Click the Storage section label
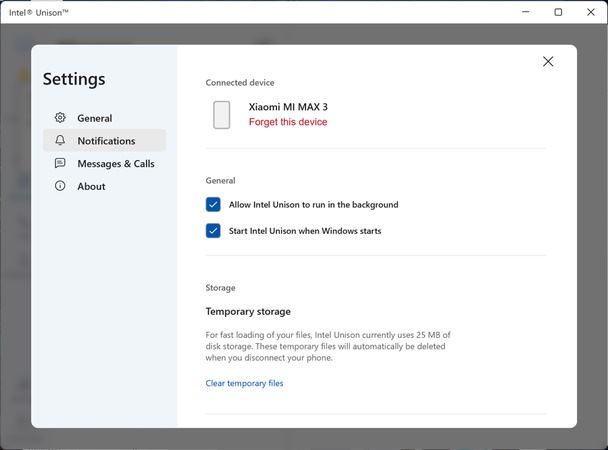The width and height of the screenshot is (608, 450). [x=220, y=288]
